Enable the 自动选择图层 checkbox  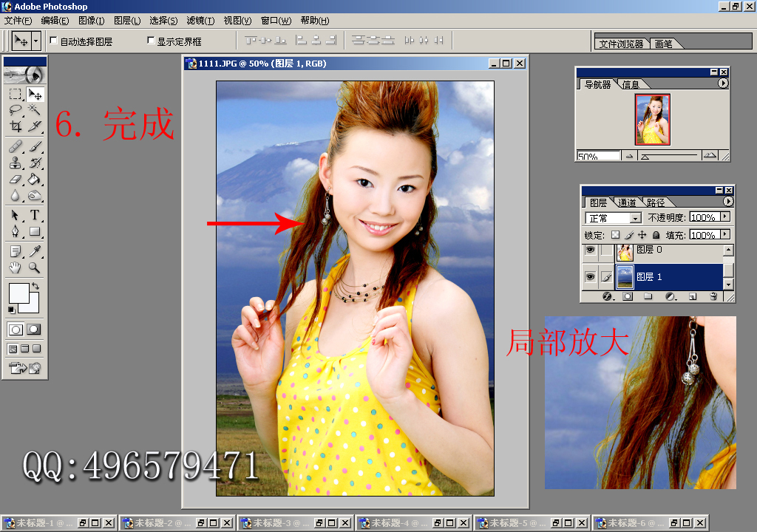coord(53,41)
